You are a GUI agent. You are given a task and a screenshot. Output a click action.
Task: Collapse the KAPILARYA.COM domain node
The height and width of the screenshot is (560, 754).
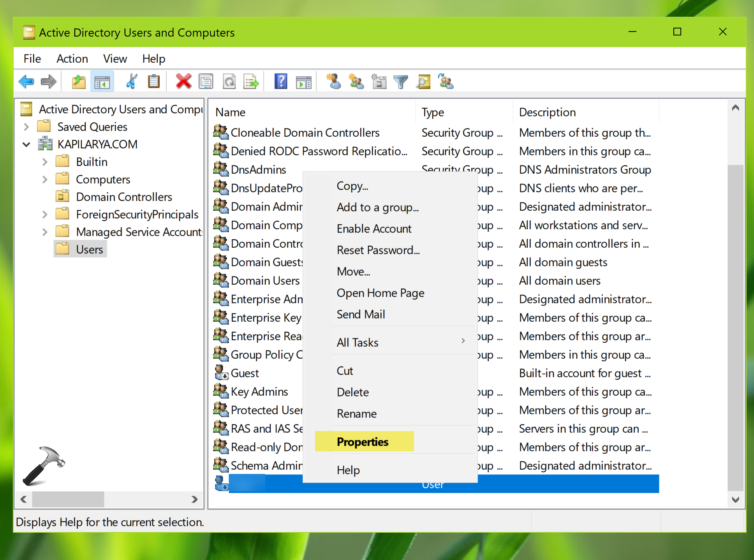point(26,144)
